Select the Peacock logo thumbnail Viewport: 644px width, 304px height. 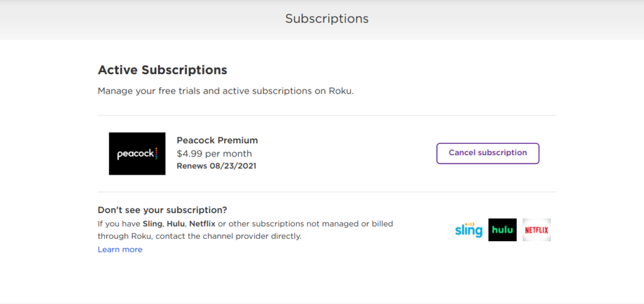coord(137,153)
